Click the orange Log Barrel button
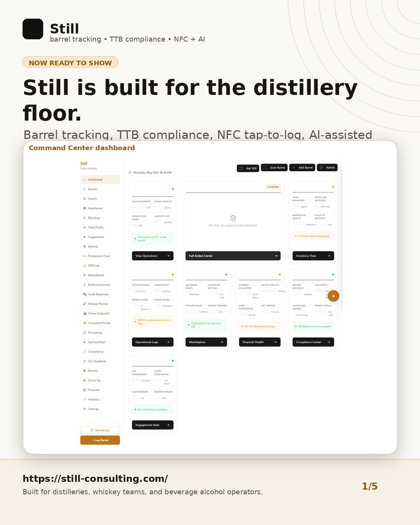The height and width of the screenshot is (525, 420). click(x=100, y=440)
